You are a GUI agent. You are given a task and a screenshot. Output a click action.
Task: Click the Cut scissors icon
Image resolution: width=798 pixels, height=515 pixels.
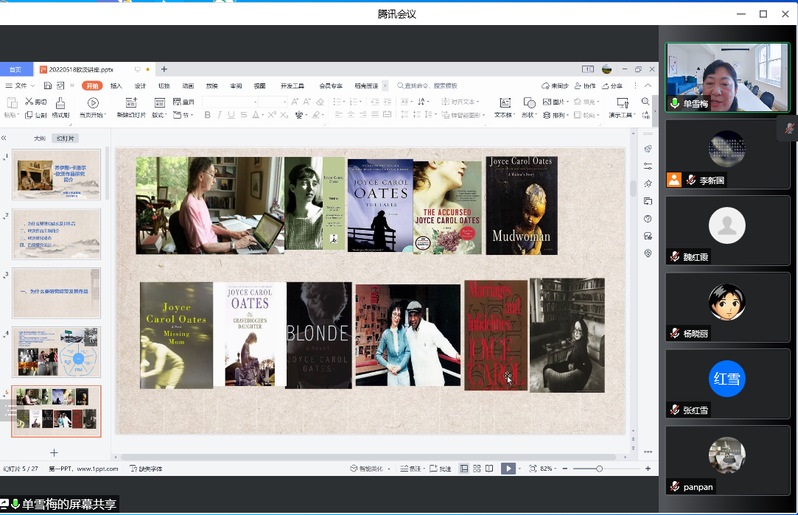[x=29, y=102]
